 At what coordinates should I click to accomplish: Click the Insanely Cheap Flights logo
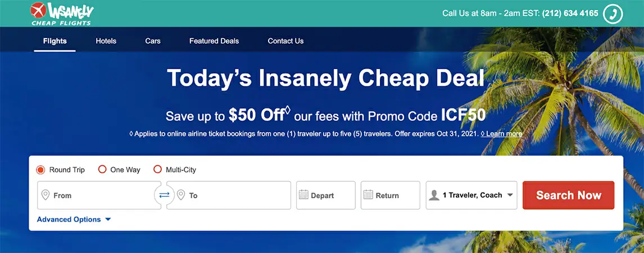[62, 13]
